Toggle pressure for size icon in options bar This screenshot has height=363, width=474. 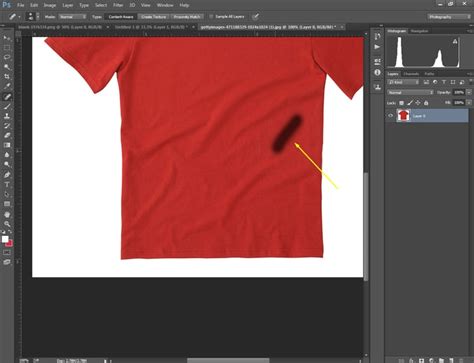pos(255,17)
